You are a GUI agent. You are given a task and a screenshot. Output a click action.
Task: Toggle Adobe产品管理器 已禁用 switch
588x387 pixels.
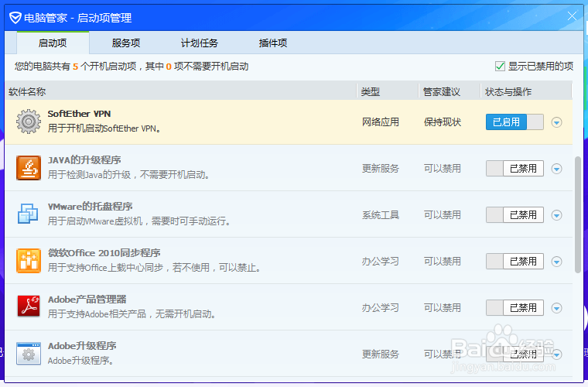[514, 308]
